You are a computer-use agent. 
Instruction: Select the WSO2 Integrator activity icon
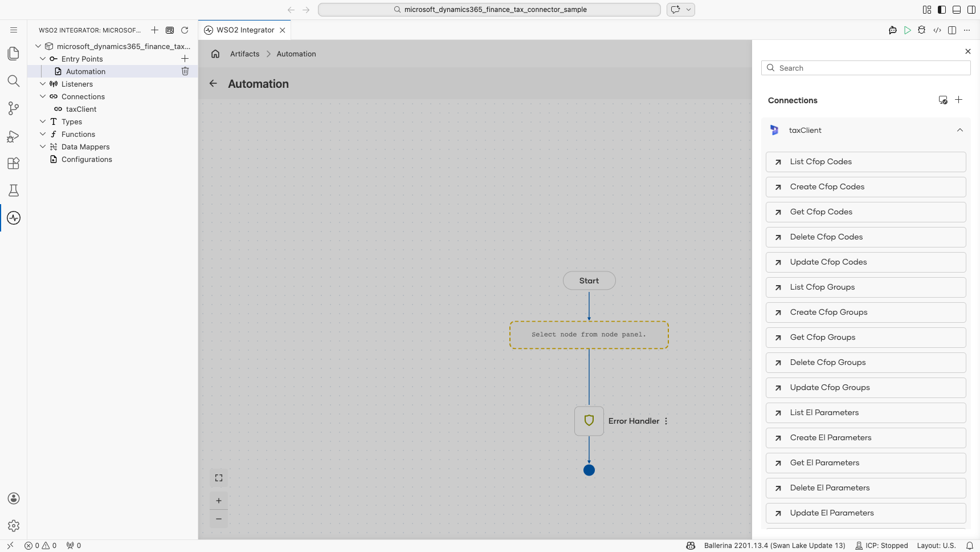click(14, 218)
